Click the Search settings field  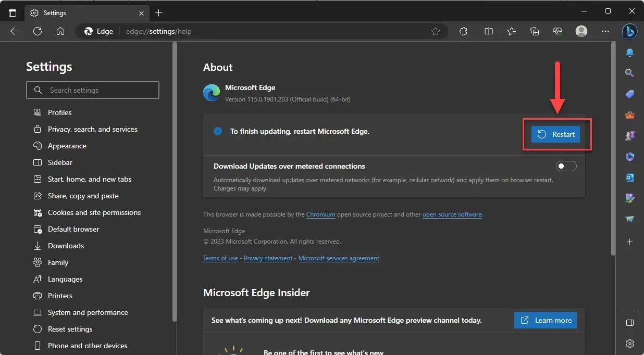93,90
